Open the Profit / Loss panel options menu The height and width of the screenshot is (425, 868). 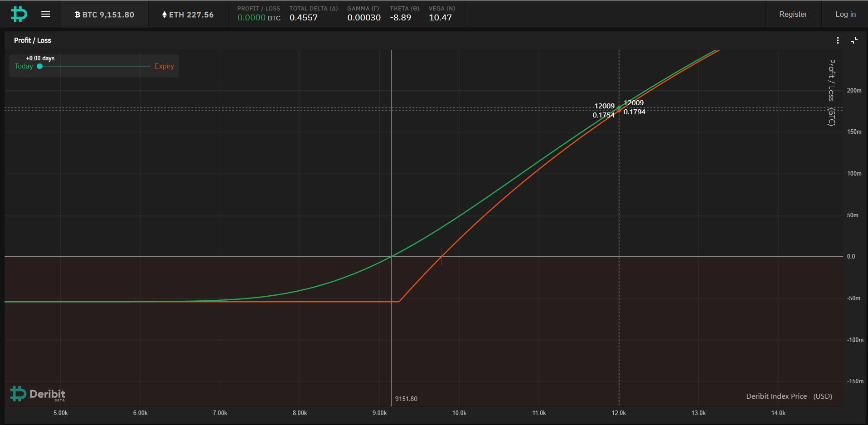[x=838, y=40]
